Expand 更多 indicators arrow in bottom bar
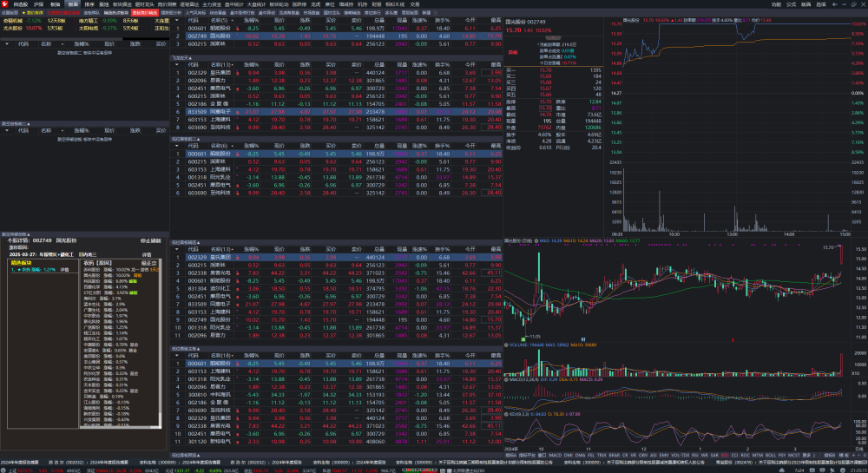The height and width of the screenshot is (473, 868). [813, 456]
